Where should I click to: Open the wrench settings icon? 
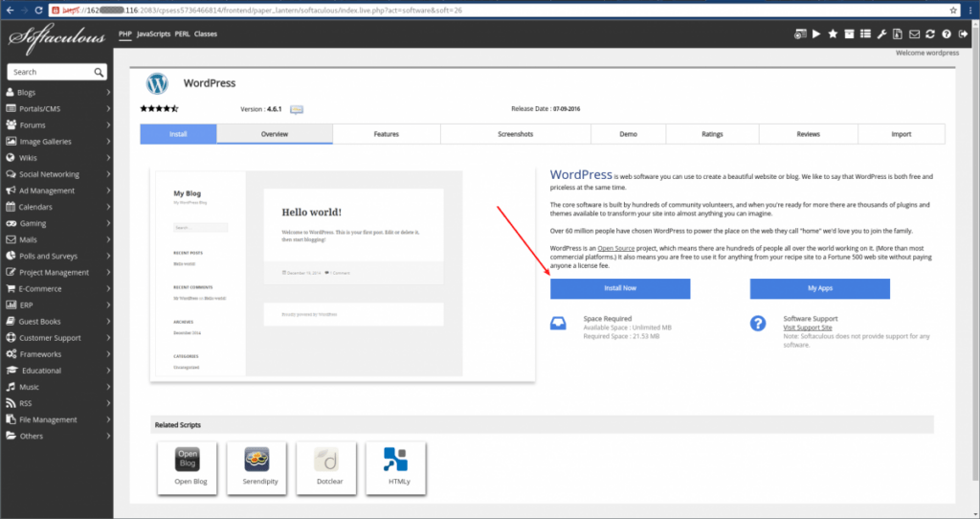881,34
